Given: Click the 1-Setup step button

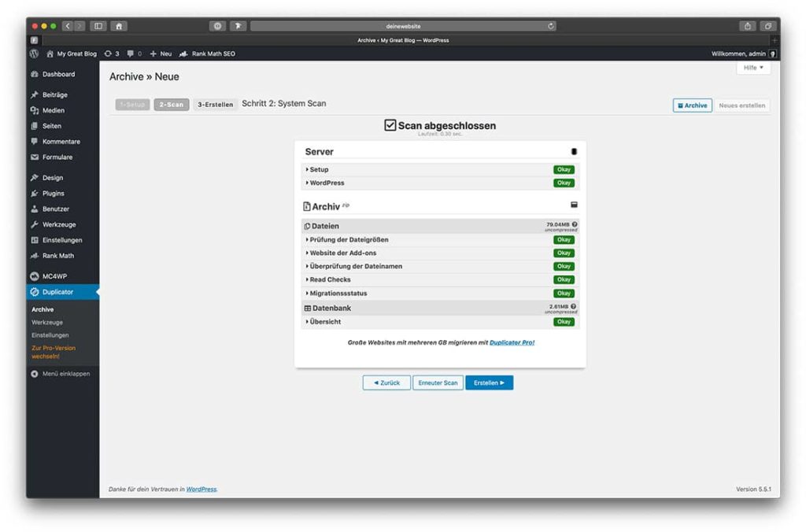Looking at the screenshot, I should tap(132, 105).
